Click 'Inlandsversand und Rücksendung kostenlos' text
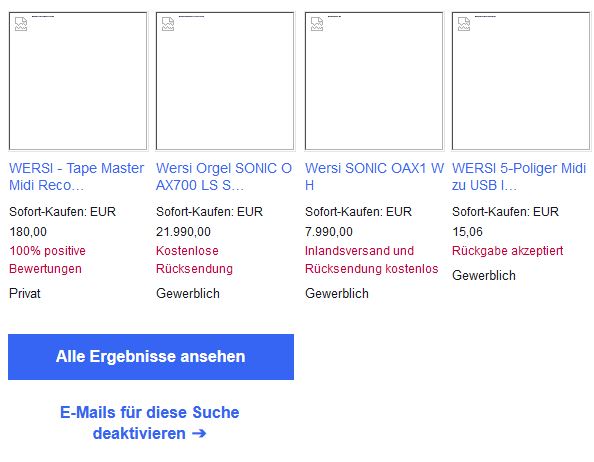Image resolution: width=594 pixels, height=462 pixels. pyautogui.click(x=372, y=260)
